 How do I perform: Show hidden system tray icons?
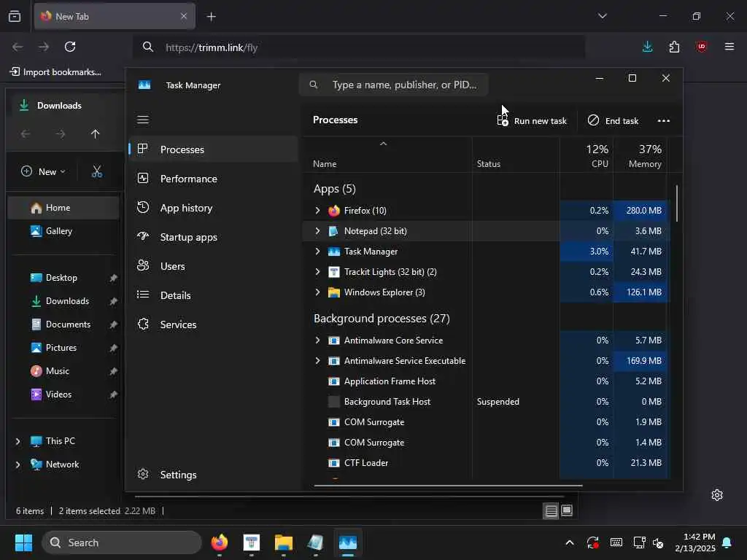(569, 542)
